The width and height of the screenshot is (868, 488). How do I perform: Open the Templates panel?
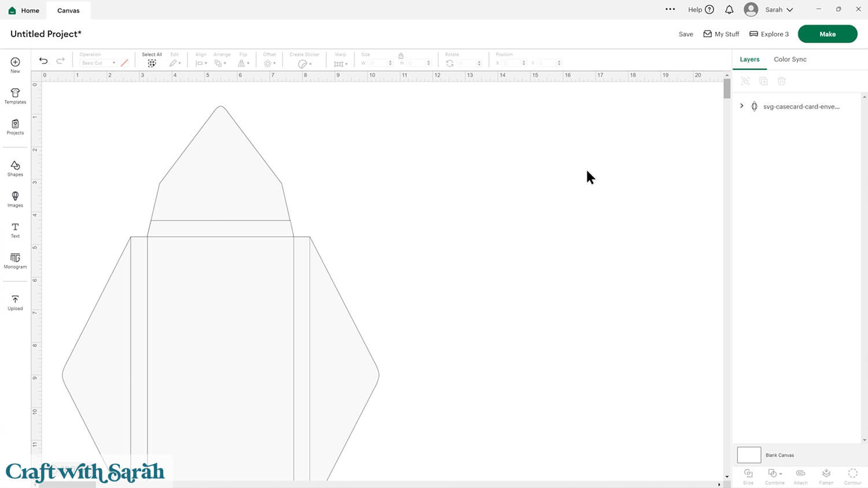(15, 96)
